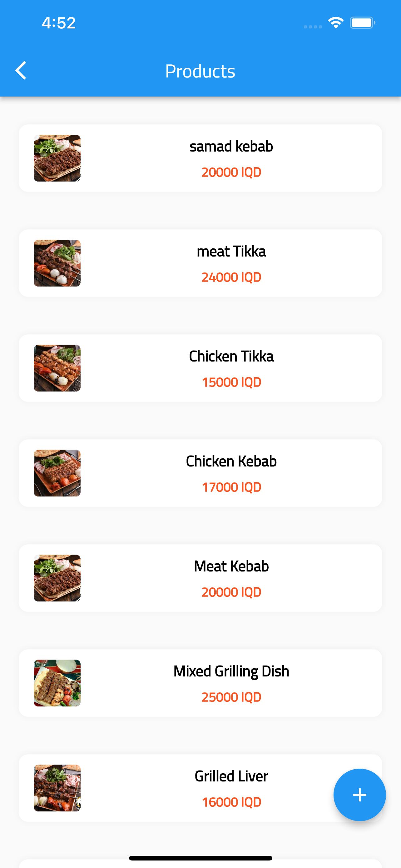Tap the Wi-Fi status icon

335,23
